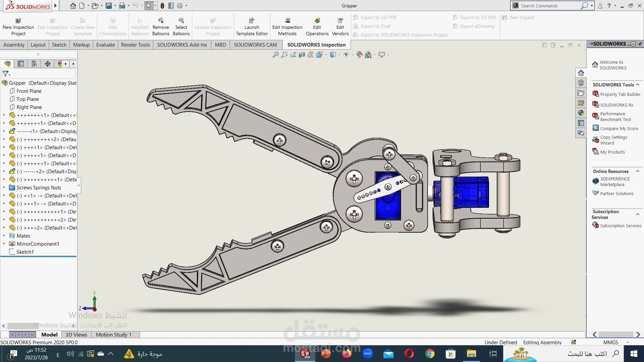Expand the SOLIDWORKS menu flyout arrow

(56, 6)
